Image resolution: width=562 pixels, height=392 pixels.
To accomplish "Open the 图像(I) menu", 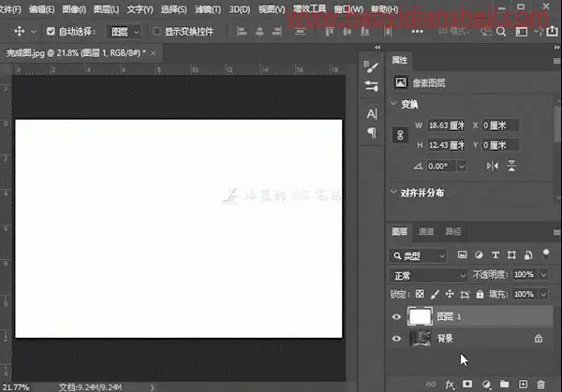I will (x=74, y=9).
